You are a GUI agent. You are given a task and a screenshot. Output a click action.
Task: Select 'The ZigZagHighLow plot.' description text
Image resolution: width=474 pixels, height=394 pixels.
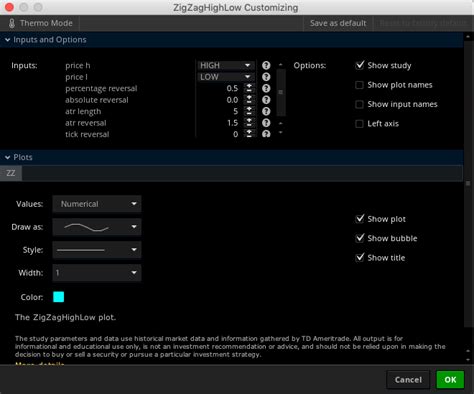click(x=65, y=317)
